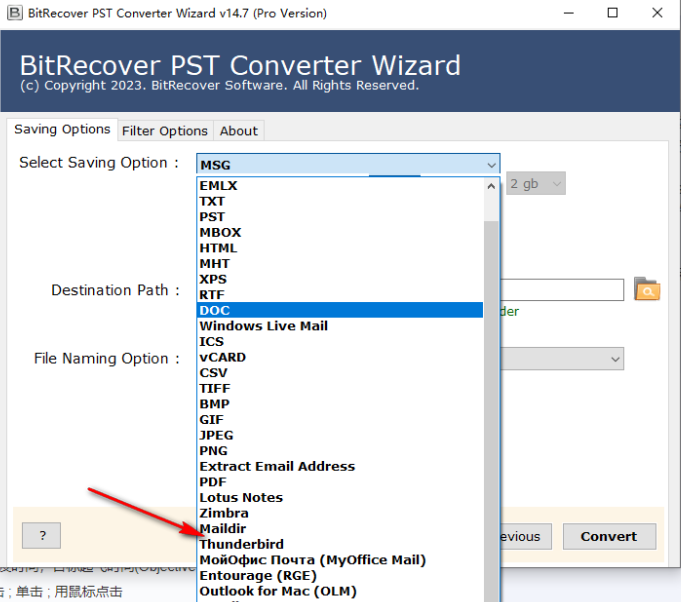This screenshot has width=681, height=602.
Task: Expand the File Naming Option dropdown
Action: 562,359
